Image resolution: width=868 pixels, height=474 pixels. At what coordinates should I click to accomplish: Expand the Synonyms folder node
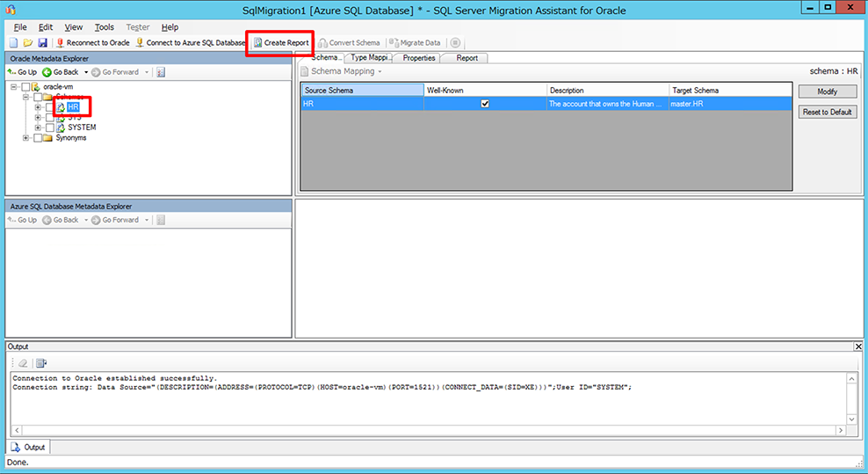point(26,138)
